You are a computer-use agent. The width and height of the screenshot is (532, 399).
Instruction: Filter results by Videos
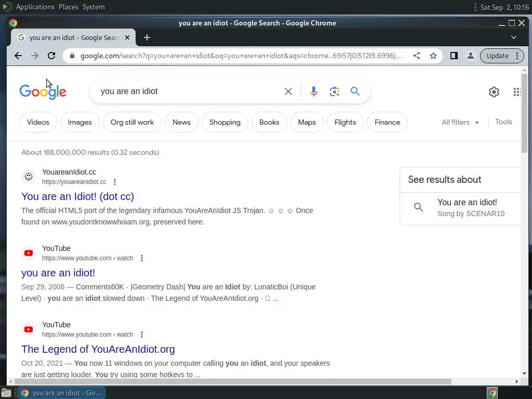(x=38, y=122)
